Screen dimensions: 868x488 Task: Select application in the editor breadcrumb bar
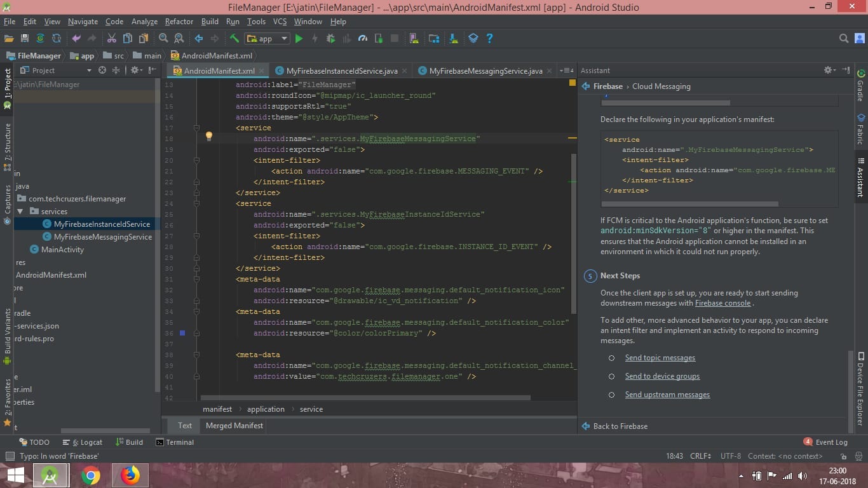(266, 409)
